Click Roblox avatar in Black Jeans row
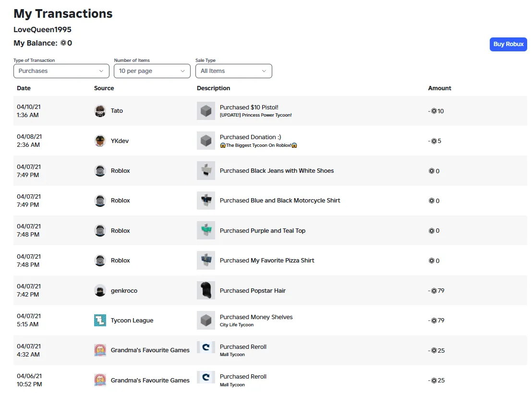 coord(100,170)
